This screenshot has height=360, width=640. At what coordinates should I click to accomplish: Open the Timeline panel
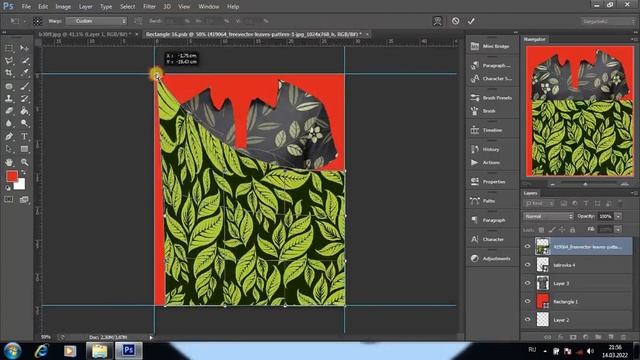487,130
